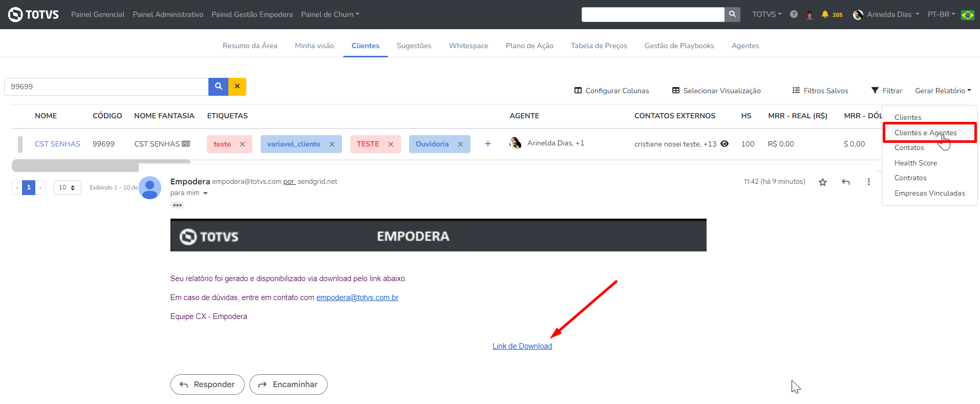Open Filtros Salvos
The image size is (980, 404).
(820, 91)
